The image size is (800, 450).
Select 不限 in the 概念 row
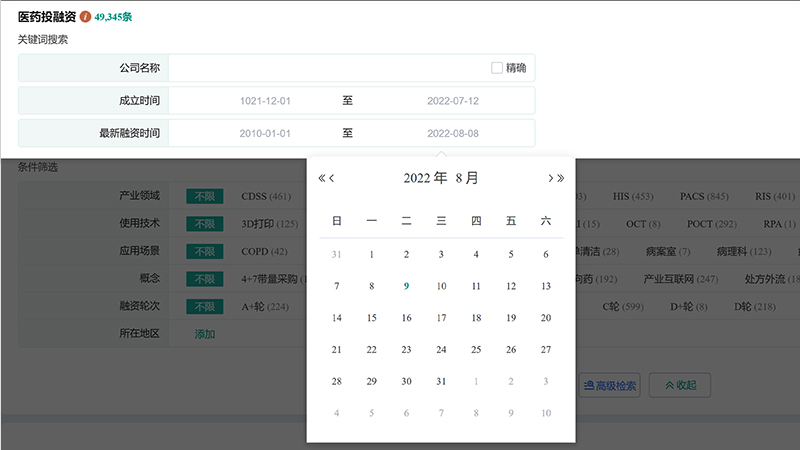[x=205, y=279]
